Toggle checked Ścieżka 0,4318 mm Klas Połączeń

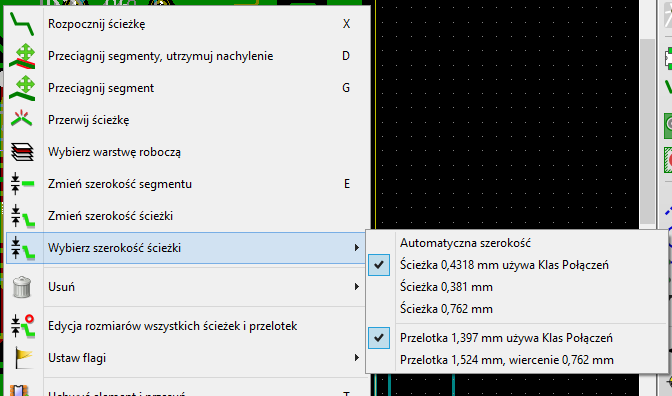[504, 265]
